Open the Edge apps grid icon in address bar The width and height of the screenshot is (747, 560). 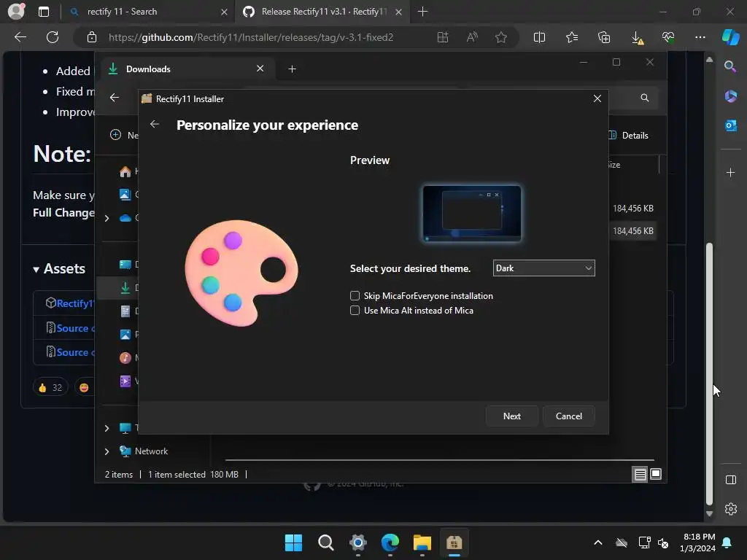tap(443, 37)
